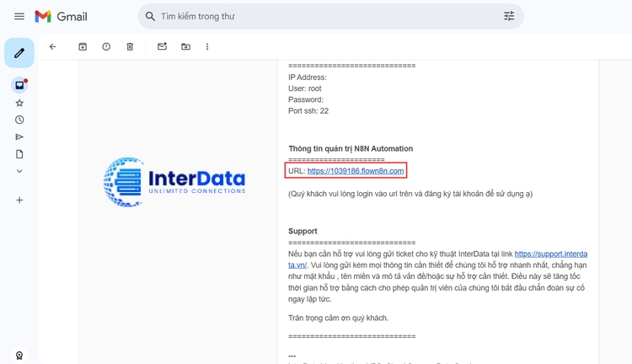Mark the email as unread
The image size is (632, 364).
click(x=162, y=46)
